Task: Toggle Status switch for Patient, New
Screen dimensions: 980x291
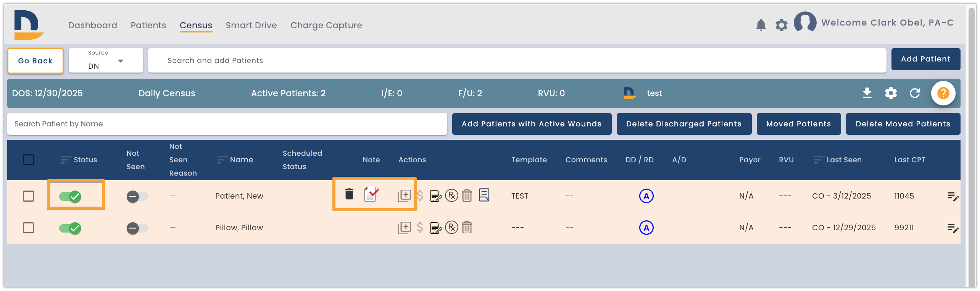Action: click(x=70, y=196)
